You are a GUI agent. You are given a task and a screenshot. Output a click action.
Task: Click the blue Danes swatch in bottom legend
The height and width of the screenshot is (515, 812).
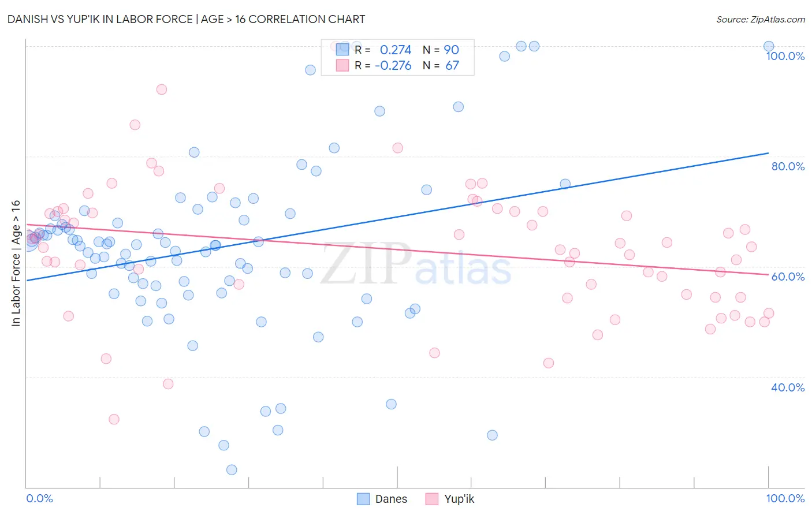(363, 499)
